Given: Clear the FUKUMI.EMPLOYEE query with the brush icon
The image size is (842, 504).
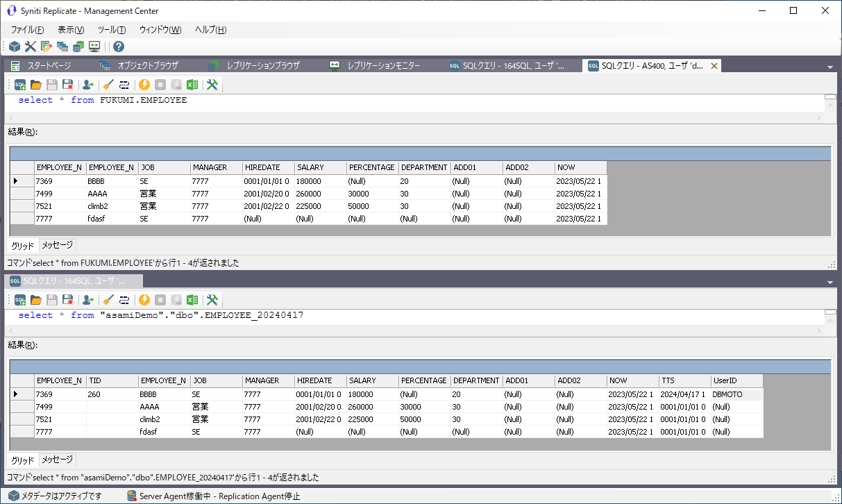Looking at the screenshot, I should (108, 85).
